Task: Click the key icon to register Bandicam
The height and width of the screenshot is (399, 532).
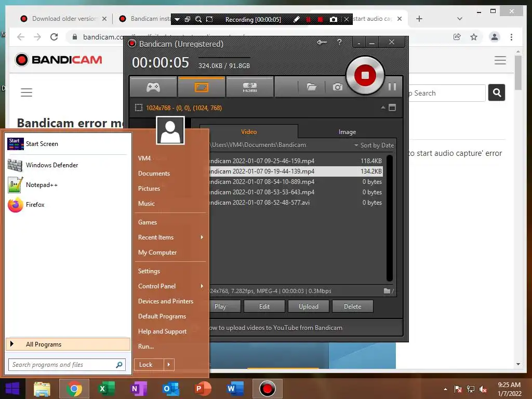Action: tap(322, 43)
